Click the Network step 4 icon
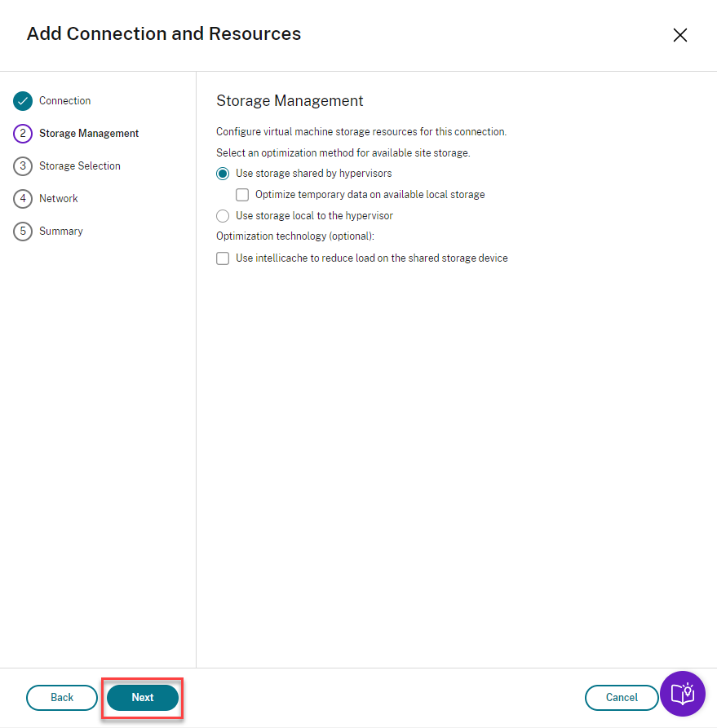The image size is (717, 728). 23,199
